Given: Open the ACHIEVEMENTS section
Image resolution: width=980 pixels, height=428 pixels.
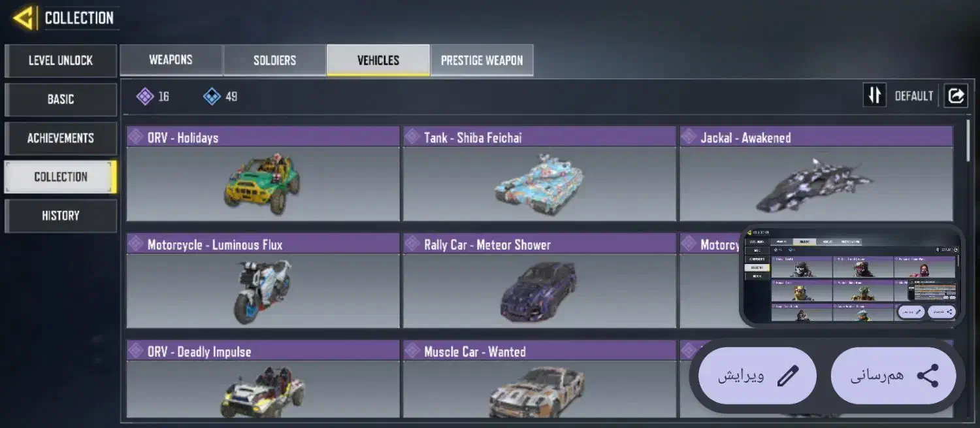Looking at the screenshot, I should tap(61, 138).
